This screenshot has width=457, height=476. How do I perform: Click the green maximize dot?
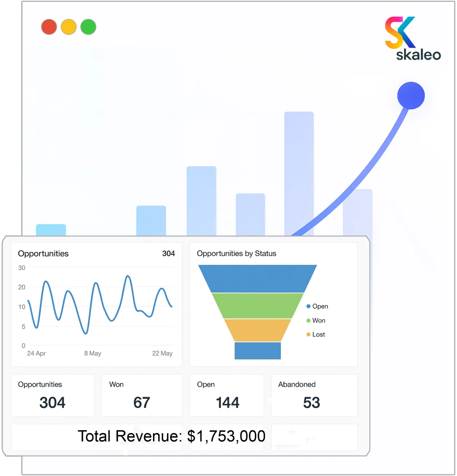click(88, 27)
